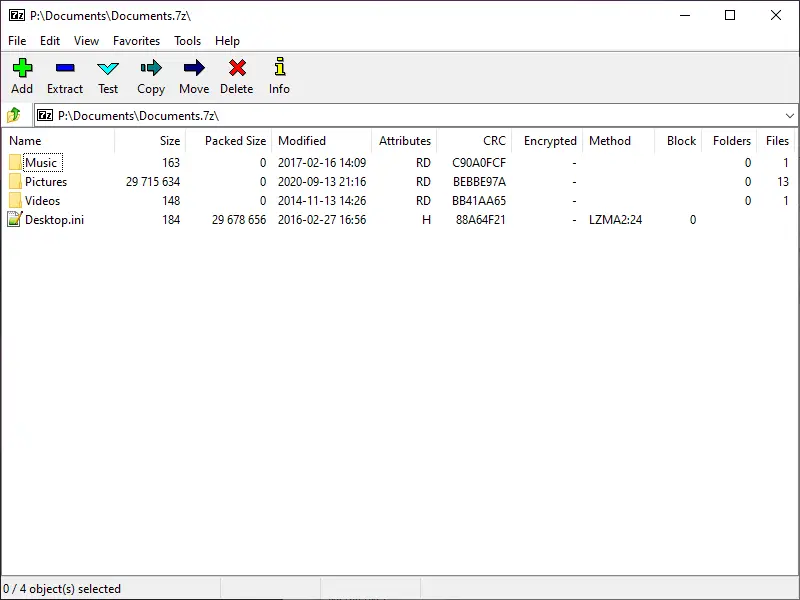
Task: Open the address bar history dropdown
Action: pos(790,115)
